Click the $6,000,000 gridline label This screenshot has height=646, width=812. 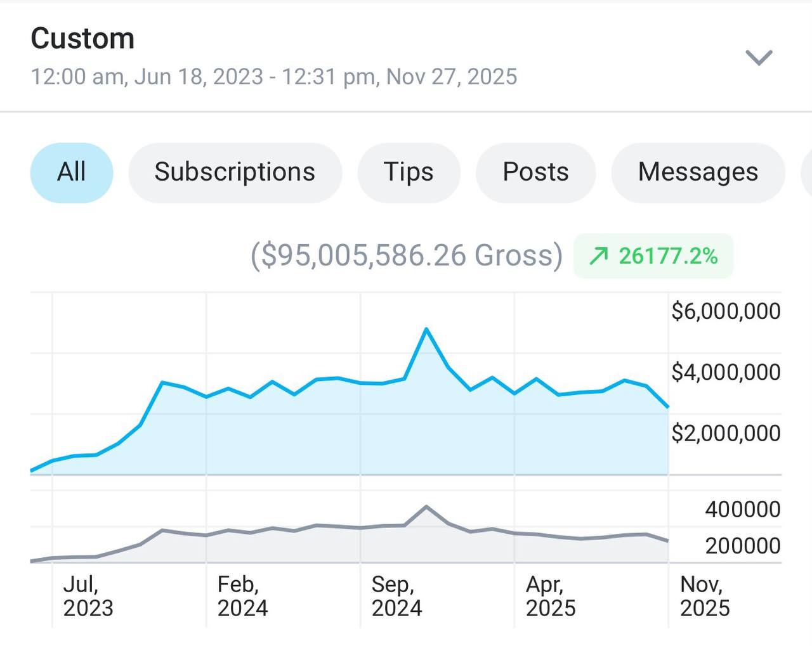click(726, 311)
